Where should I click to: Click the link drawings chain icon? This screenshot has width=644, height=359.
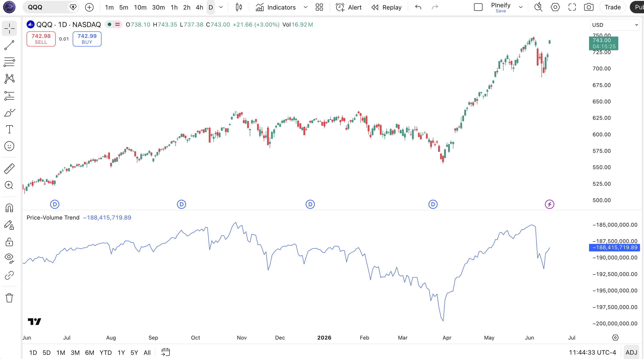coord(9,275)
